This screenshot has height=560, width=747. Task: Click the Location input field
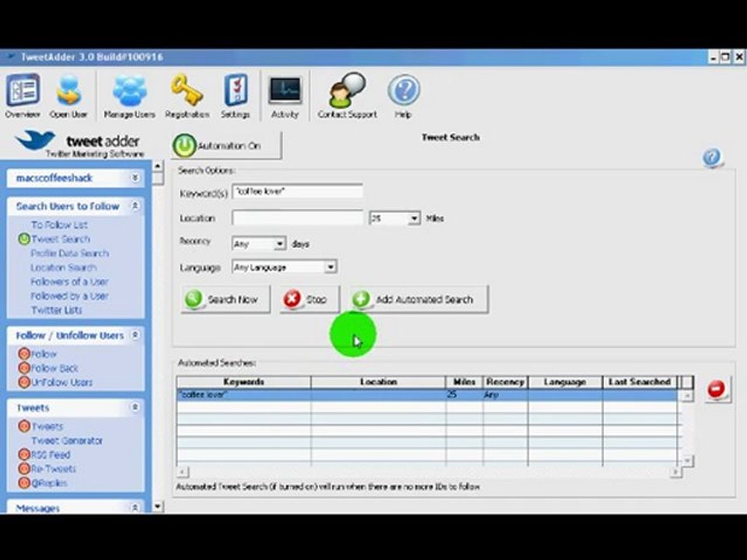(297, 218)
